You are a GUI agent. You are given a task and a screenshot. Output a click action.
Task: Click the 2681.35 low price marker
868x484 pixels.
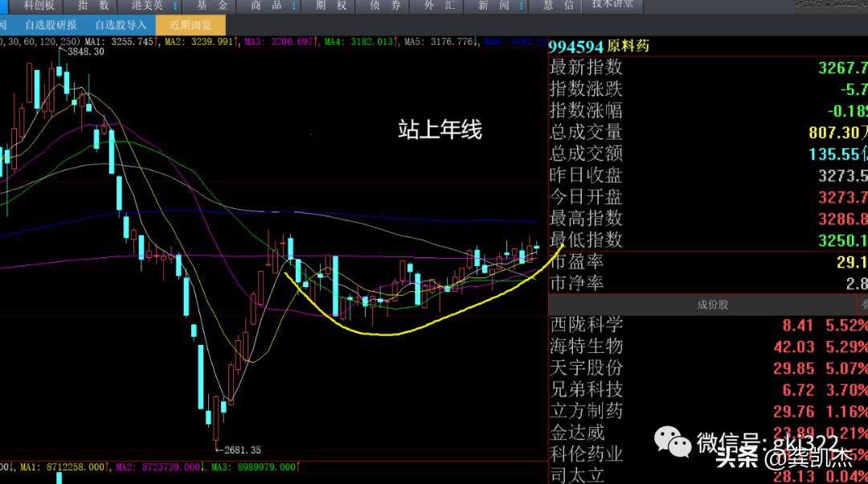[x=243, y=450]
